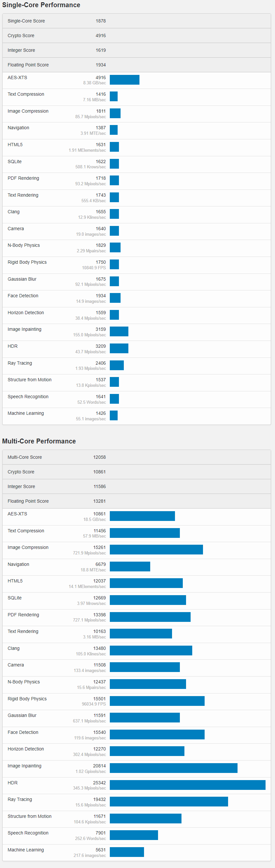Click the multi-core Machine Learning bar
Image resolution: width=275 pixels, height=868 pixels.
coord(127,852)
